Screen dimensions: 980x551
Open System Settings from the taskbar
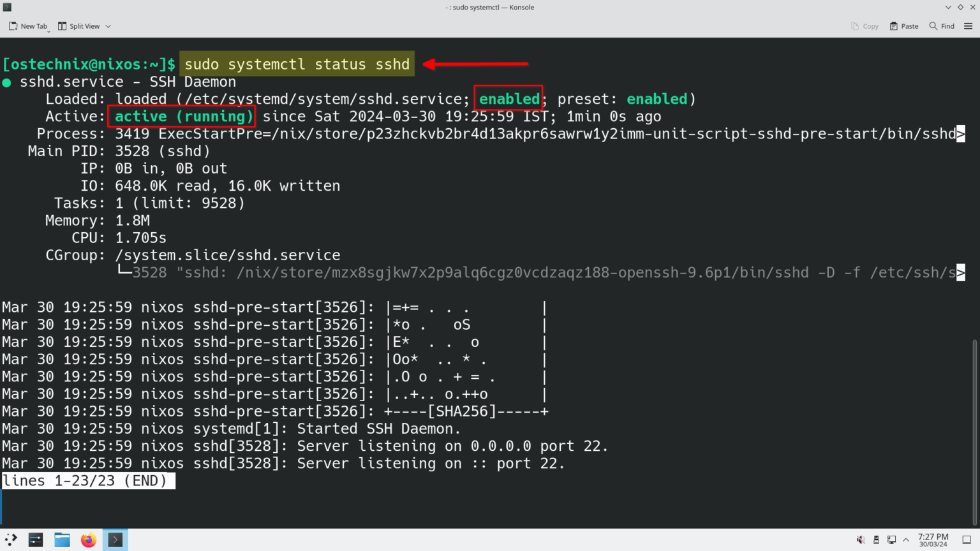pyautogui.click(x=35, y=540)
